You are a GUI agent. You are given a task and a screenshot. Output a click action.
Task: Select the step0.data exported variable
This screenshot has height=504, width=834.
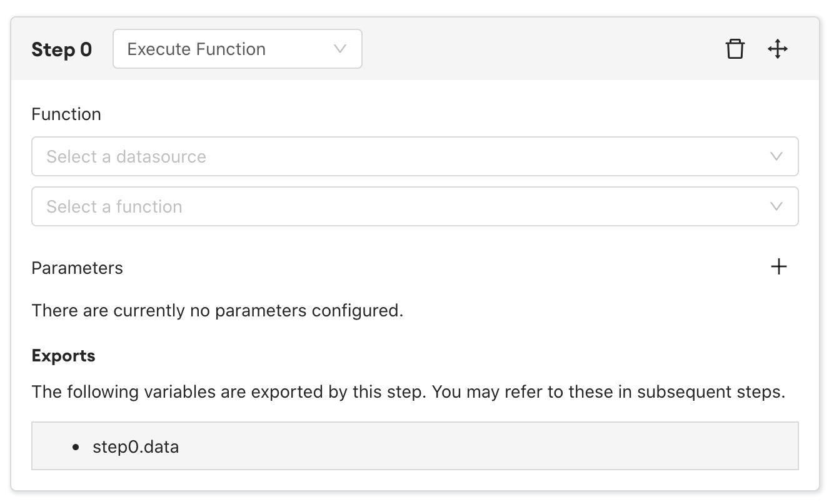click(x=136, y=447)
